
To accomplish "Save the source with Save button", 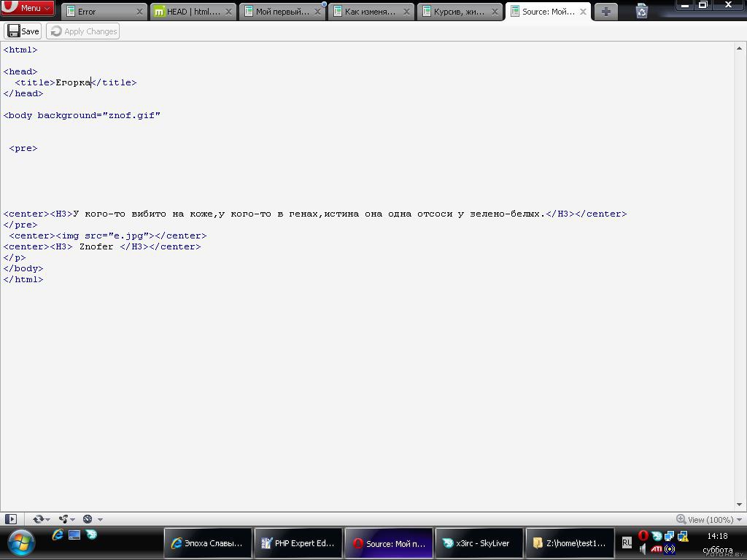I will [23, 31].
